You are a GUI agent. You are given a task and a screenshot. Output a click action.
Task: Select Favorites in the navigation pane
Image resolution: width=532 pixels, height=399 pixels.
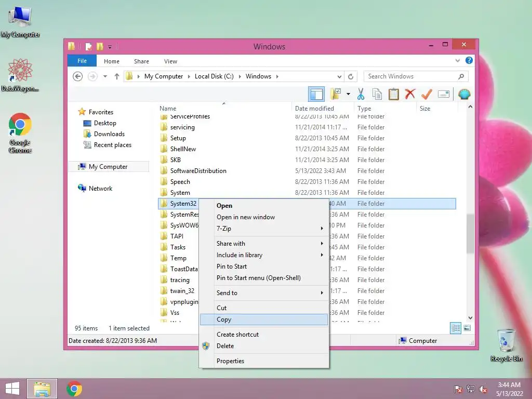tap(101, 112)
